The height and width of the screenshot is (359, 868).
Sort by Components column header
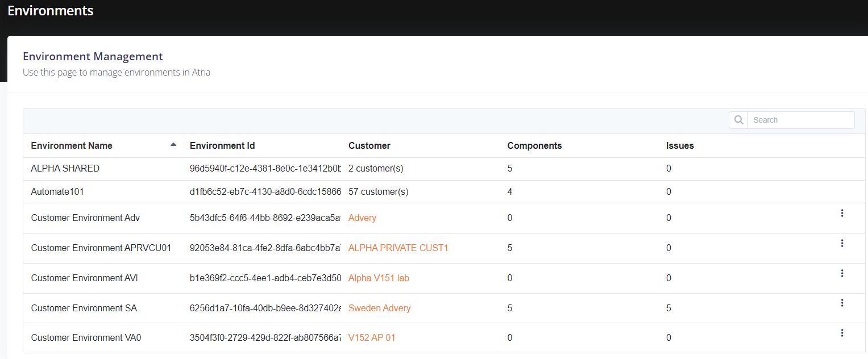pos(534,146)
